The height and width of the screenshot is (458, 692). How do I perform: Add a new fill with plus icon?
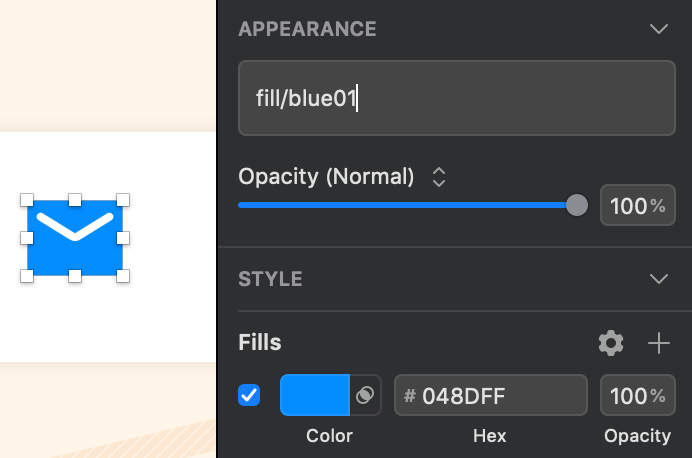pos(658,343)
